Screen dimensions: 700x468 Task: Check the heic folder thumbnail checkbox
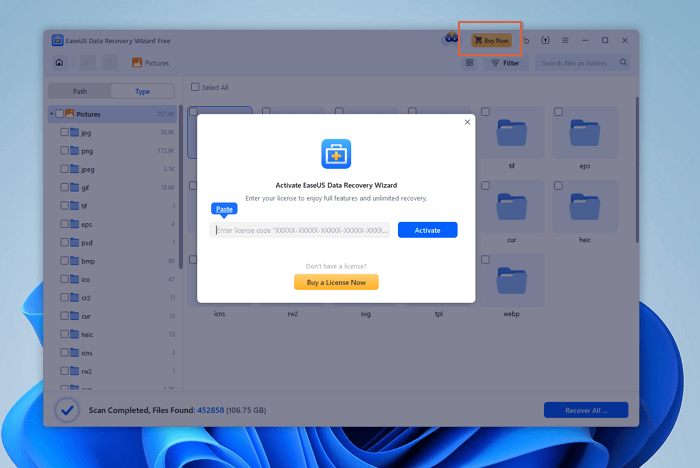tap(558, 185)
